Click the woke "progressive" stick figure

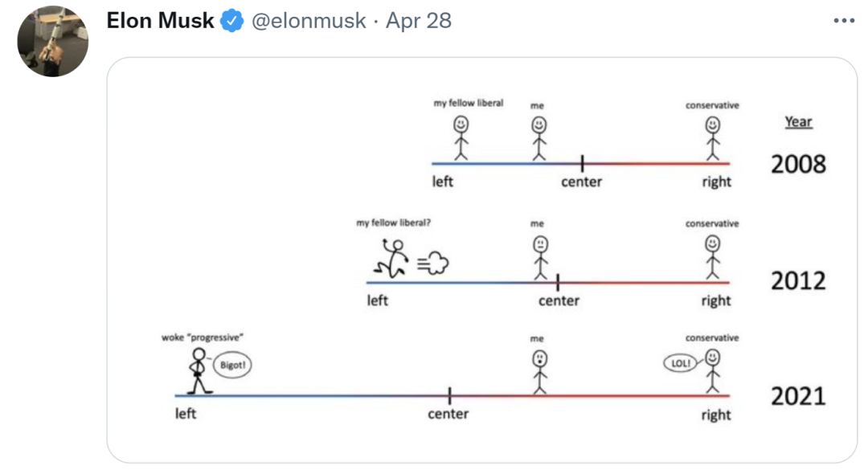tap(197, 372)
